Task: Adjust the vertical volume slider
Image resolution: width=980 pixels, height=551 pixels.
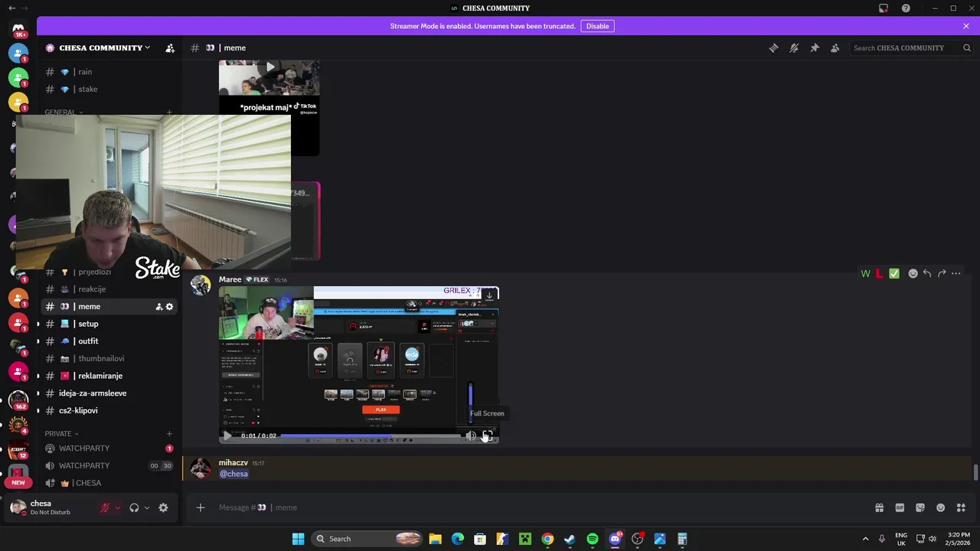Action: tap(471, 403)
